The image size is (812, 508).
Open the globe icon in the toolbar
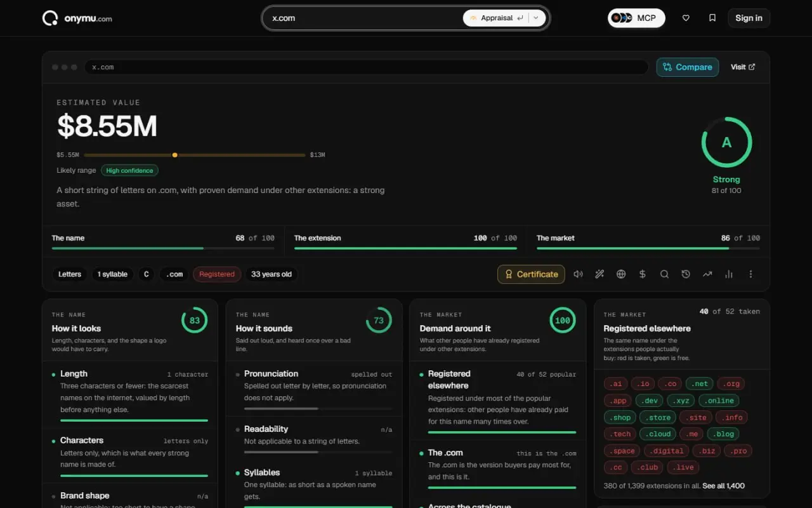(x=621, y=274)
